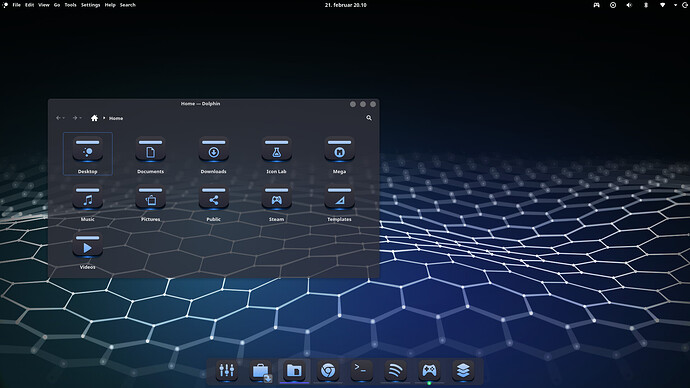
Task: Open the Help menu
Action: click(x=110, y=5)
